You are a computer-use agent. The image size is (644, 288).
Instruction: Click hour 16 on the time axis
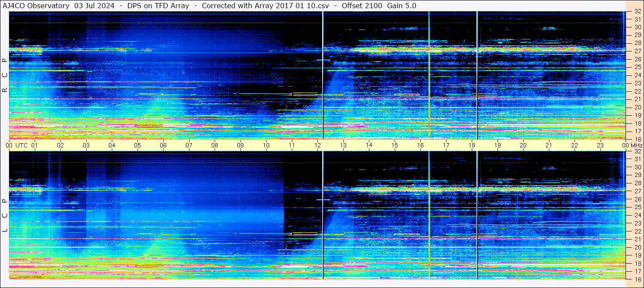tap(420, 145)
